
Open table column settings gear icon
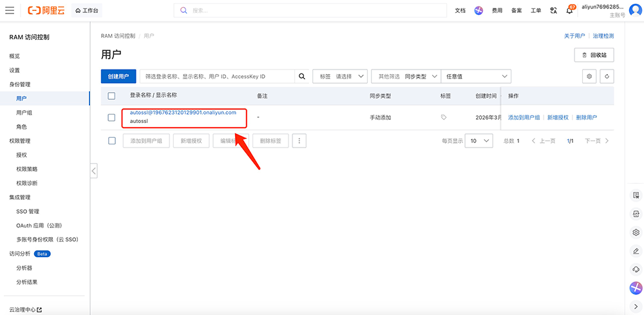(589, 76)
